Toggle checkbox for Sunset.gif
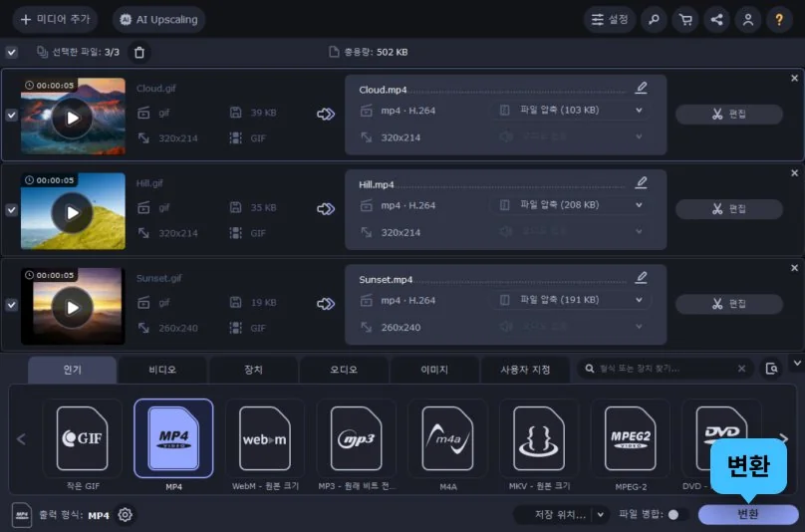This screenshot has height=532, width=805. pos(11,305)
